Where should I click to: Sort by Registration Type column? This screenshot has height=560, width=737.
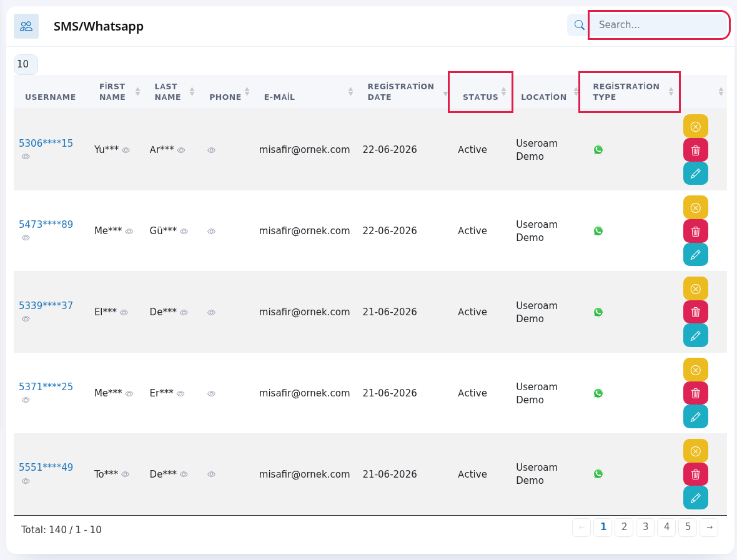pyautogui.click(x=630, y=92)
